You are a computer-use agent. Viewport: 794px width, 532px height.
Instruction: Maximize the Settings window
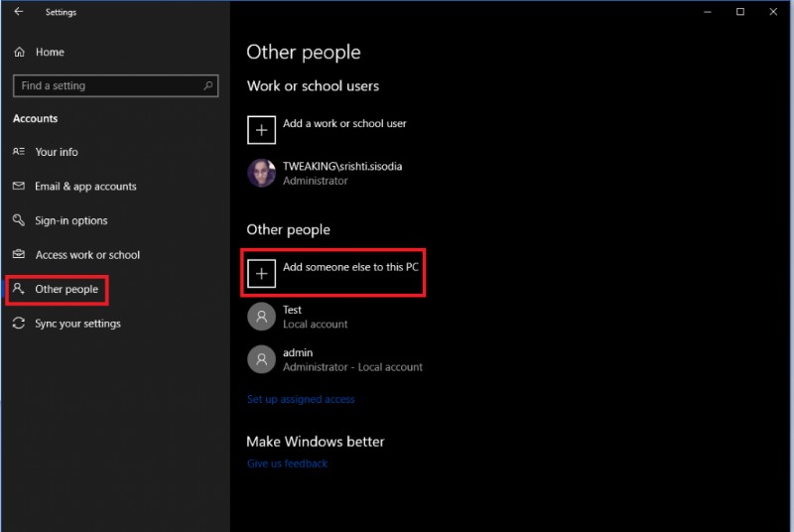point(740,12)
